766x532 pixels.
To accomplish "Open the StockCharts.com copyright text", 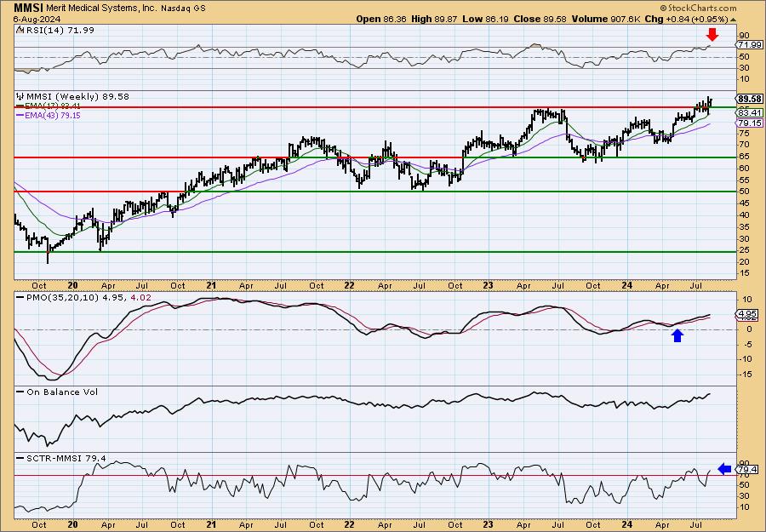I will [698, 8].
